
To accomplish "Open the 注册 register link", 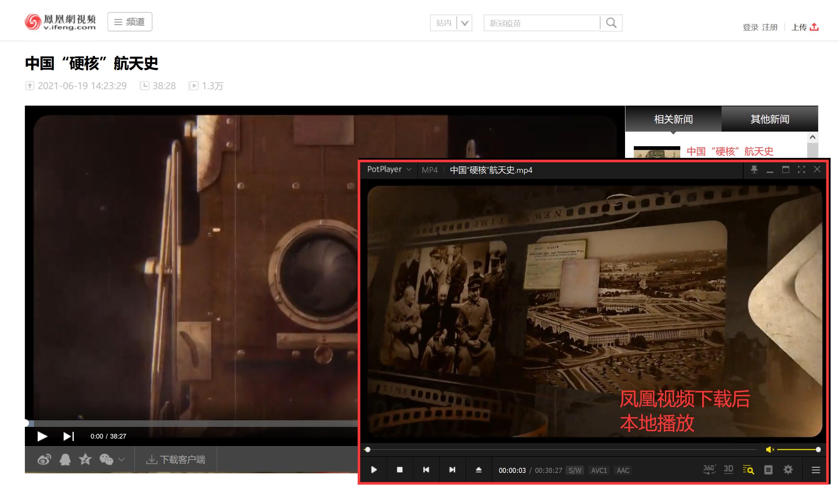I will [x=770, y=27].
